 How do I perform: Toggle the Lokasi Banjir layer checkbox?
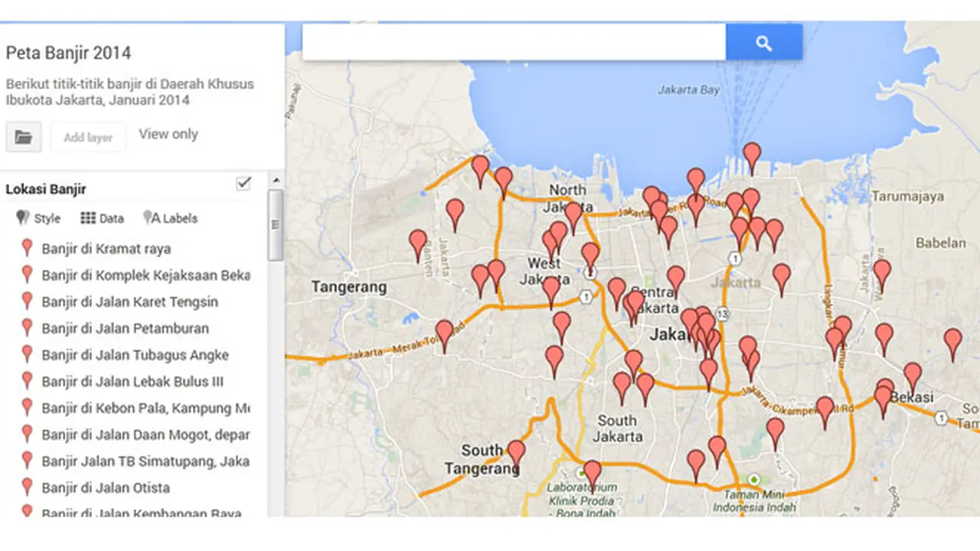(x=243, y=183)
